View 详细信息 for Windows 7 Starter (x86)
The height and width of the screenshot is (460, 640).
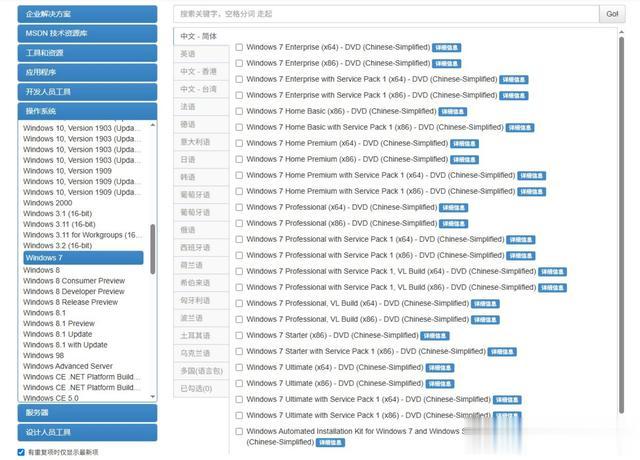(435, 336)
